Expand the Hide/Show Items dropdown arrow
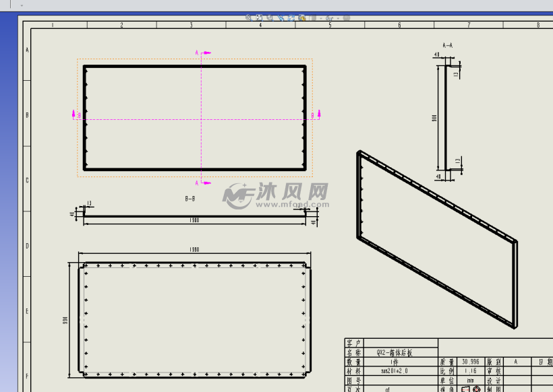 (339, 18)
